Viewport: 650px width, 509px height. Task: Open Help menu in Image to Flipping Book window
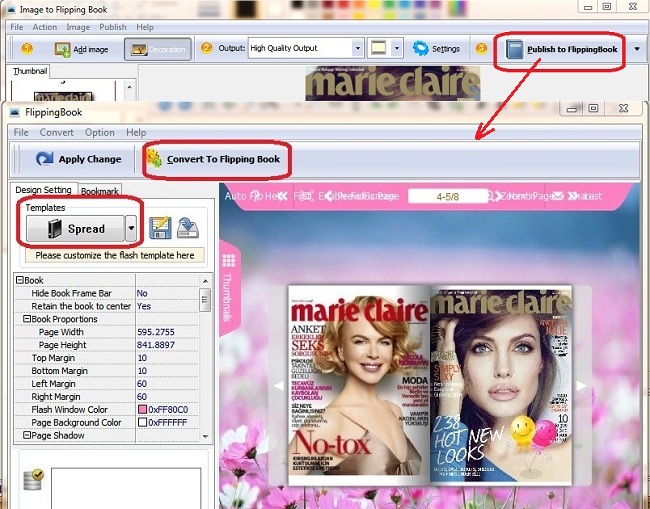(x=145, y=27)
